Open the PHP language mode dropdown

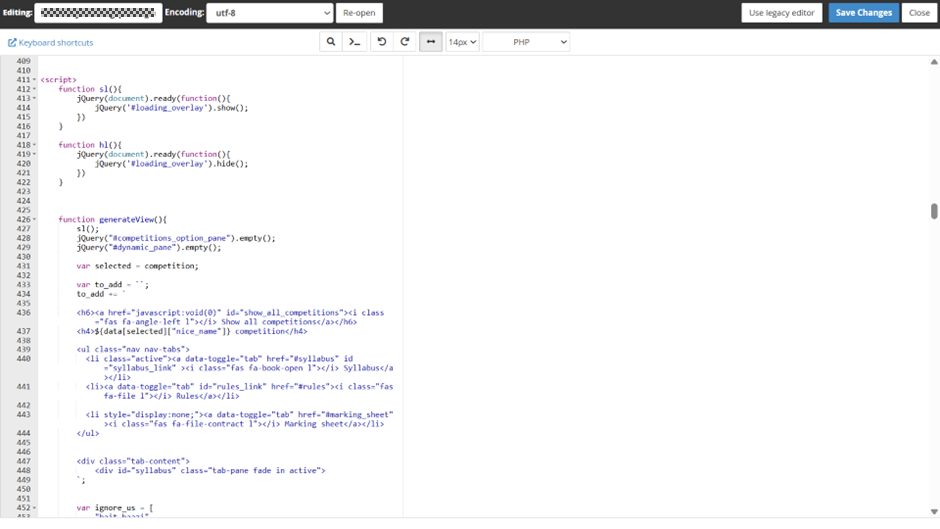point(526,42)
